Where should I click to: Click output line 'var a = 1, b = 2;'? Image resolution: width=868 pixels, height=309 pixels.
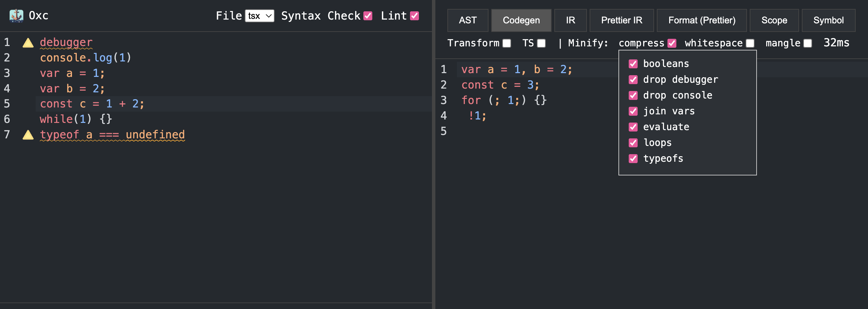coord(517,70)
